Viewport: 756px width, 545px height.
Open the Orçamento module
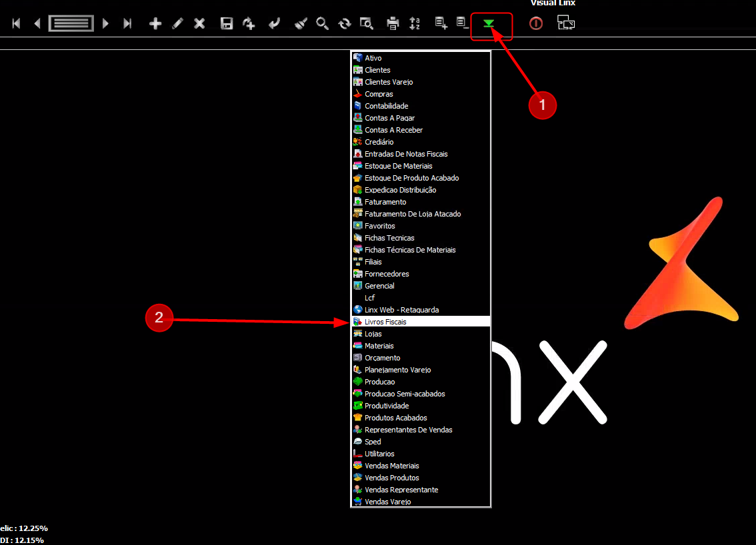point(421,358)
